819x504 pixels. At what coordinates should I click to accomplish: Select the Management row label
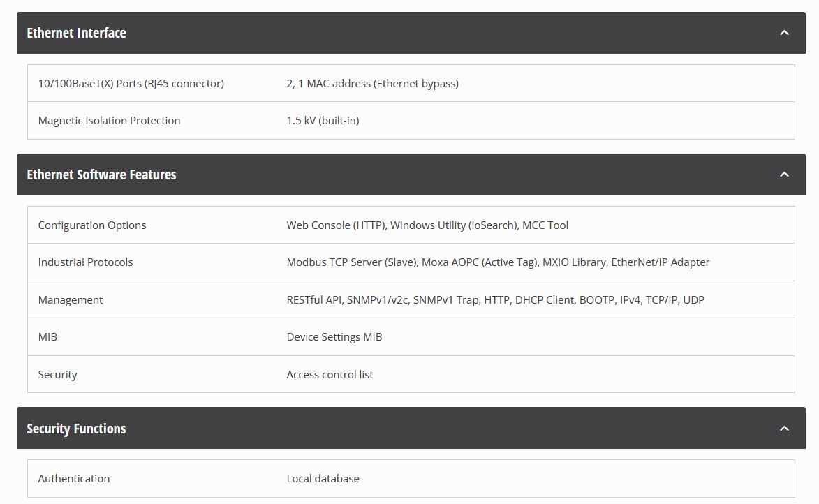tap(70, 300)
